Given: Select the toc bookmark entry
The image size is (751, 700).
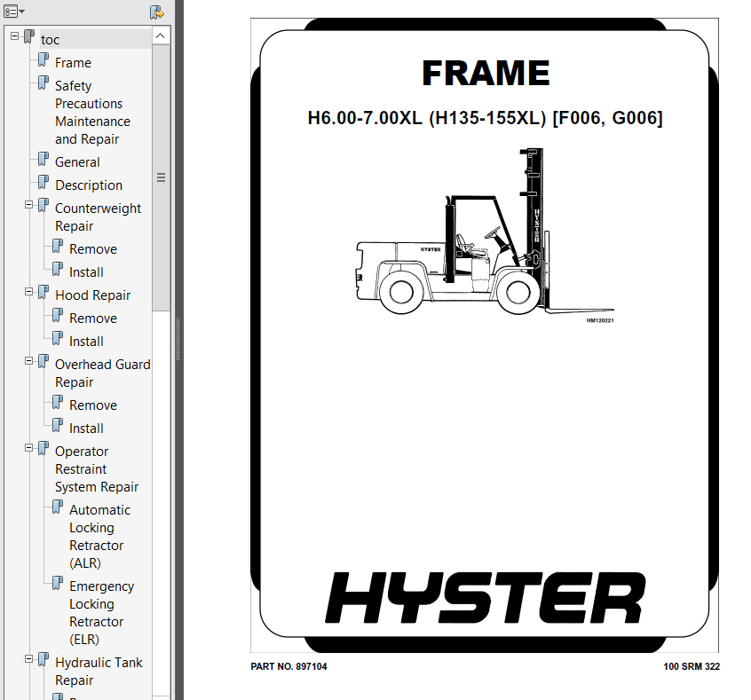Looking at the screenshot, I should 51,40.
